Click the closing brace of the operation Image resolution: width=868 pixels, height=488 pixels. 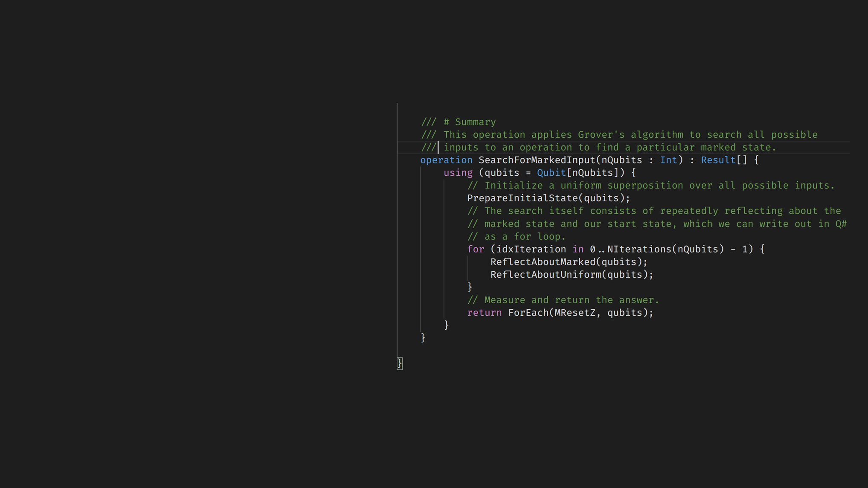[x=423, y=338]
